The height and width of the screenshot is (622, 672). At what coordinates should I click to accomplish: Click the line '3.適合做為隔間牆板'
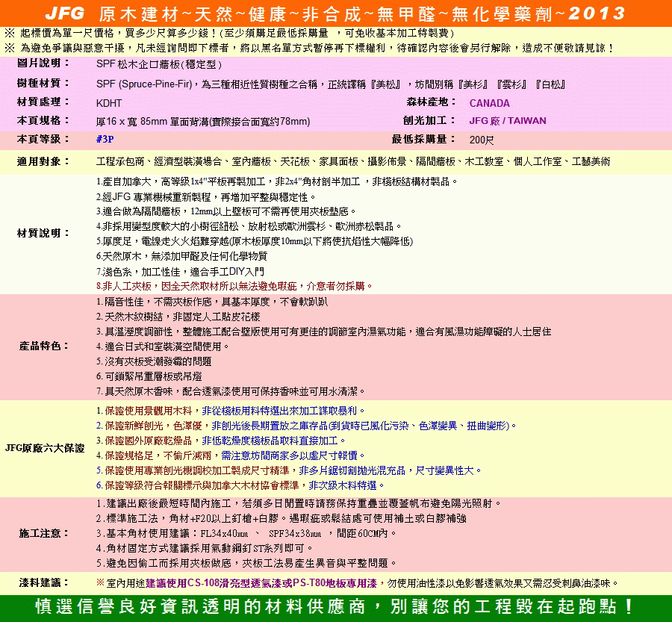(225, 212)
